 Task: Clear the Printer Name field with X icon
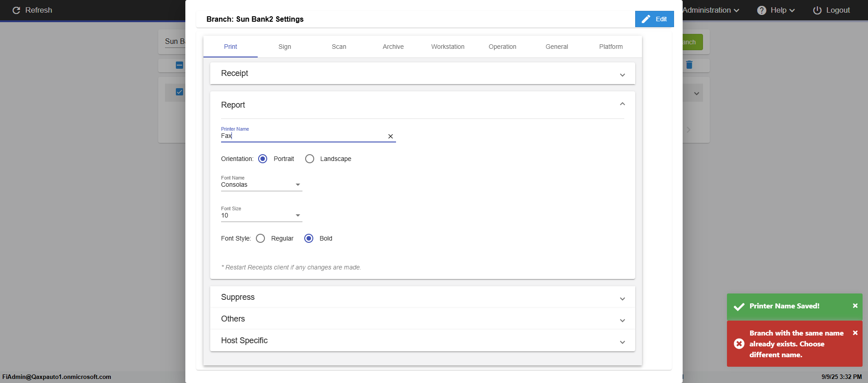(x=391, y=136)
